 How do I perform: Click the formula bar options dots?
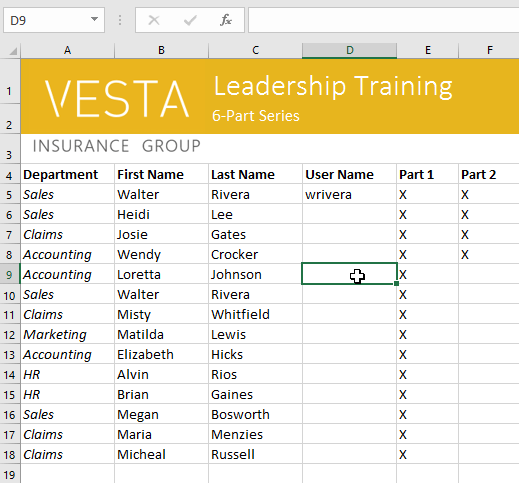(x=120, y=20)
